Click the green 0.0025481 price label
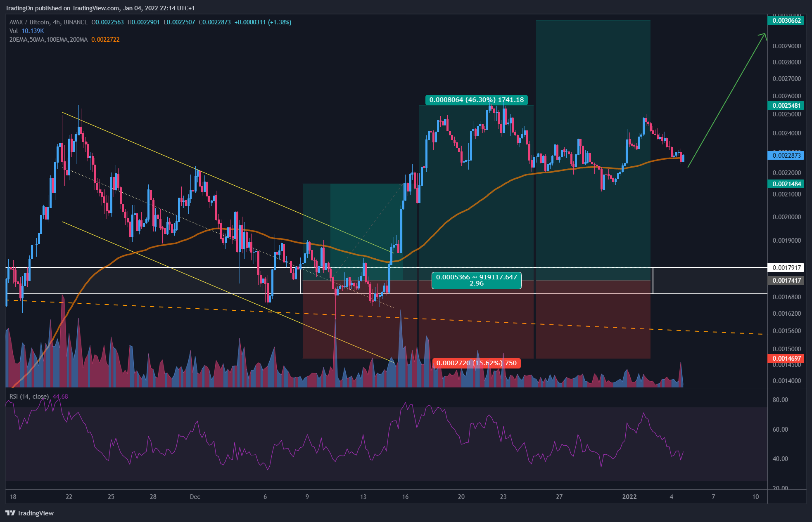This screenshot has height=522, width=812. point(786,106)
